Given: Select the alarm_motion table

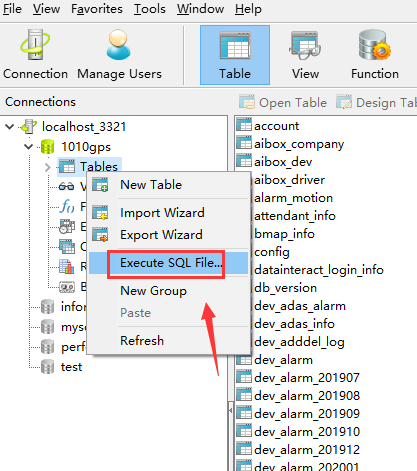Looking at the screenshot, I should tap(293, 198).
